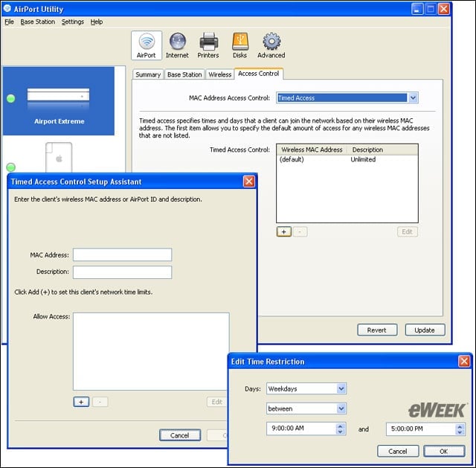Expand the between dropdown
This screenshot has width=476, height=468.
pyautogui.click(x=341, y=408)
